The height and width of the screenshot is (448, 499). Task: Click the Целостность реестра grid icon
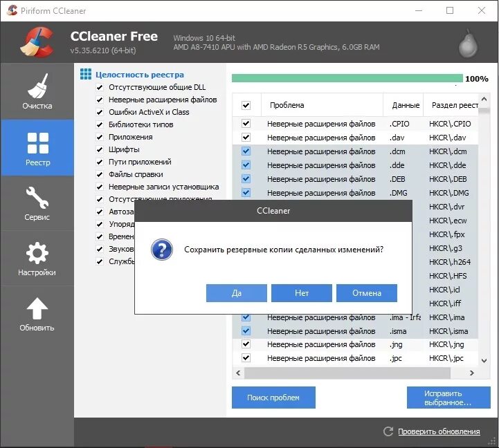pyautogui.click(x=86, y=74)
